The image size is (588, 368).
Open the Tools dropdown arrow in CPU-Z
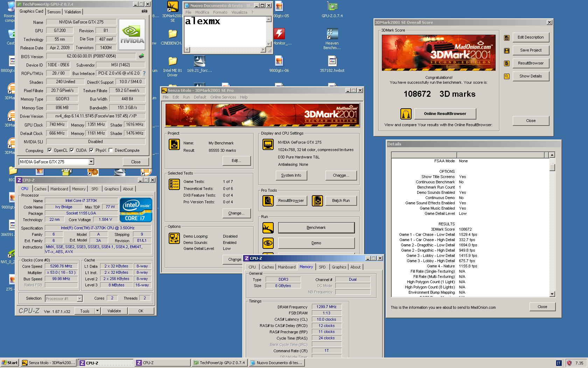97,311
